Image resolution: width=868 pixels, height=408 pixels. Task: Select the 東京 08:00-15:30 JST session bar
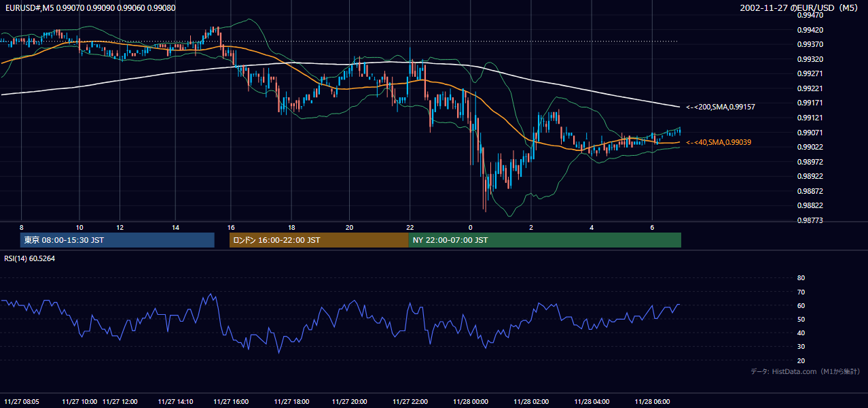(x=117, y=240)
